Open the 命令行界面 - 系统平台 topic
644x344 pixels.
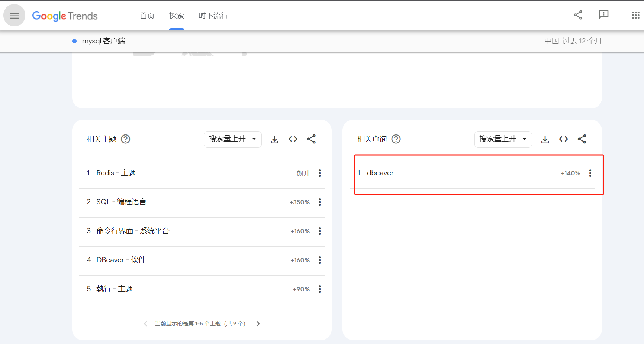[133, 231]
